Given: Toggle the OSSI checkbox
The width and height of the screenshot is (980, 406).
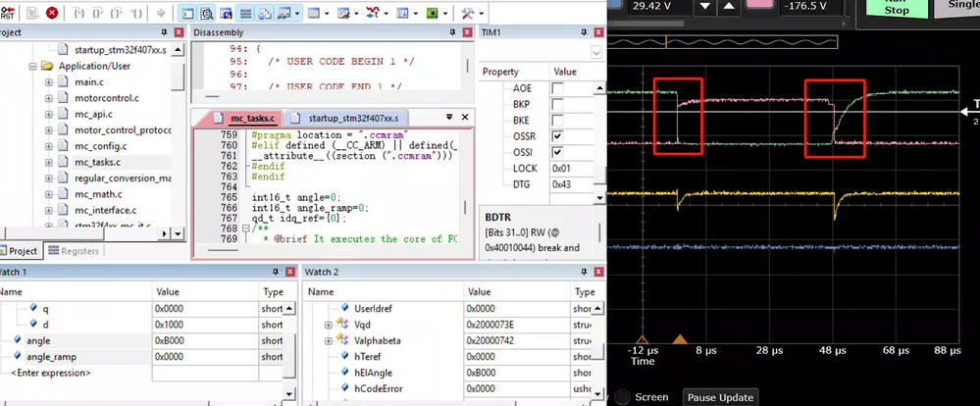Looking at the screenshot, I should tap(557, 152).
